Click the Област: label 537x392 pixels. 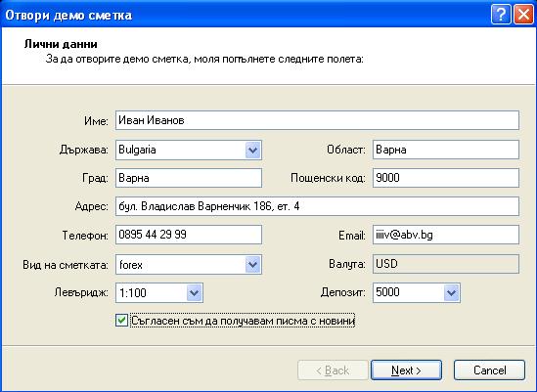[346, 150]
